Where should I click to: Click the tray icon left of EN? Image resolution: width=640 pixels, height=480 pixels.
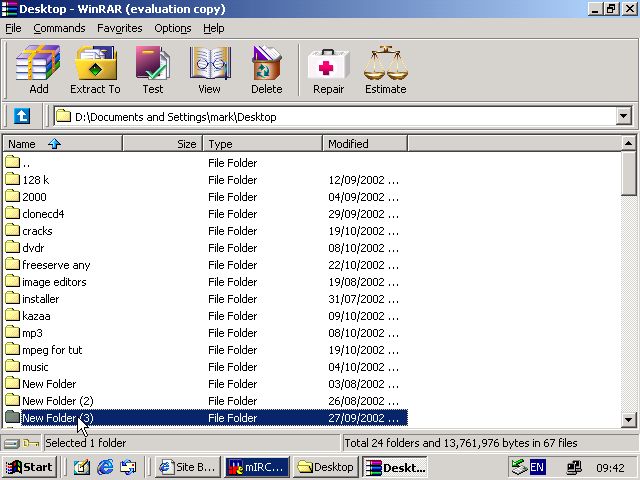point(520,467)
